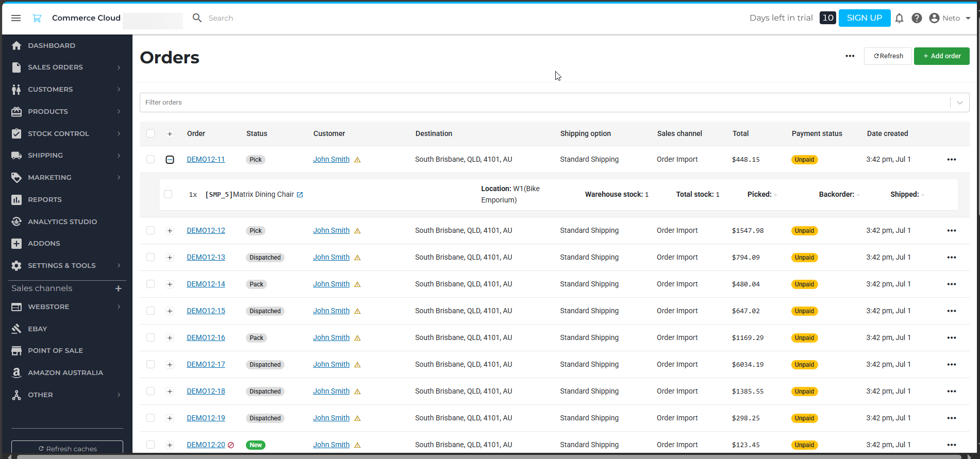The width and height of the screenshot is (980, 459).
Task: Click the shopping cart logo icon
Action: point(37,18)
